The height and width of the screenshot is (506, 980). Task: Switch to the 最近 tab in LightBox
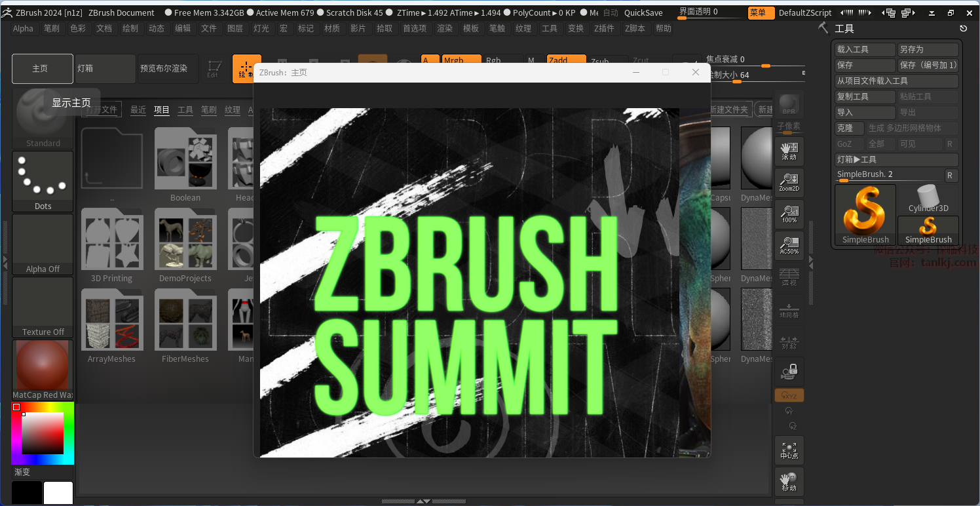138,109
